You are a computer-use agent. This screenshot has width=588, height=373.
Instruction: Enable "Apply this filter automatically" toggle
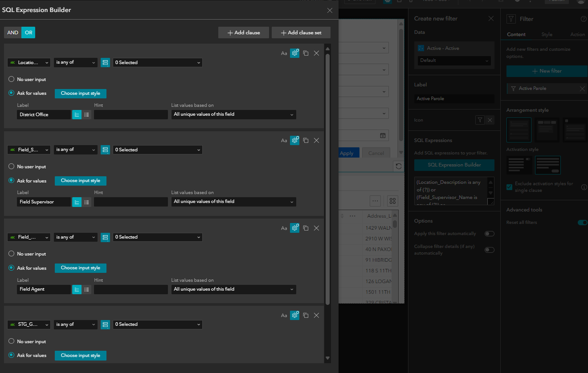tap(489, 233)
